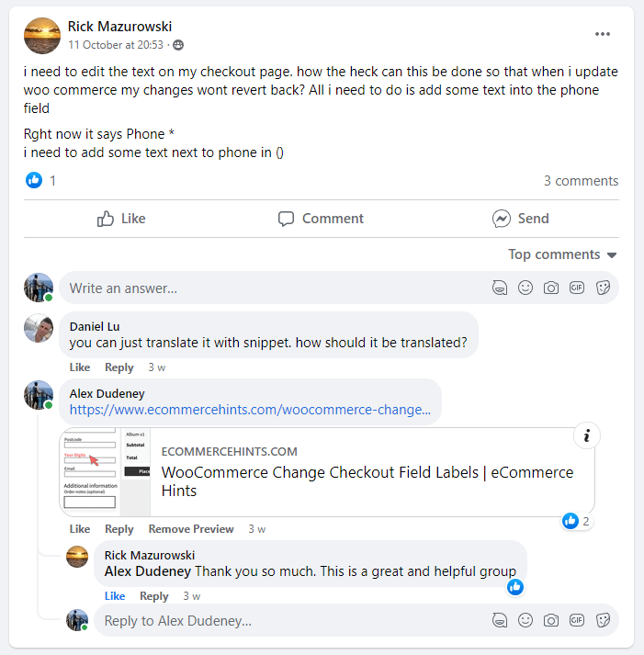644x655 pixels.
Task: Show the 3 comments count link
Action: pos(581,181)
